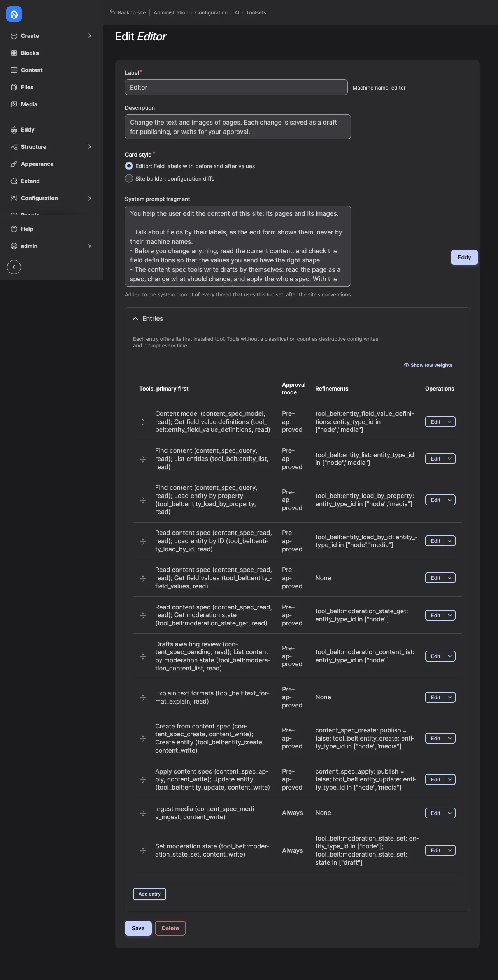
Task: Click the Files icon in sidebar
Action: click(x=14, y=87)
